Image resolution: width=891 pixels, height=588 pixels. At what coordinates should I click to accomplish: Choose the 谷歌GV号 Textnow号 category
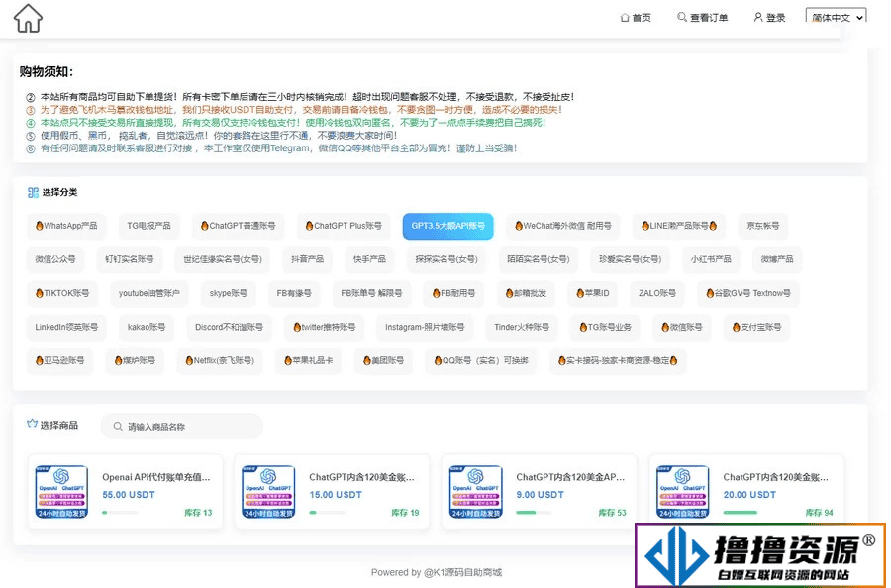click(748, 293)
